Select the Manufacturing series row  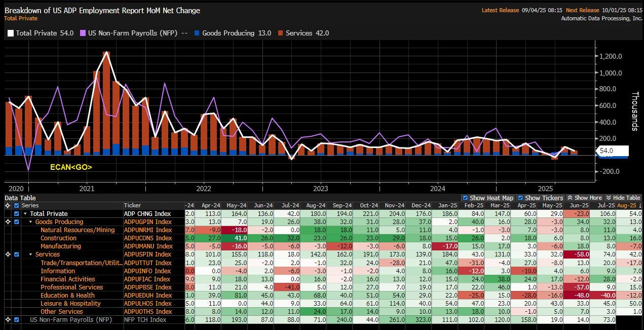(61, 246)
